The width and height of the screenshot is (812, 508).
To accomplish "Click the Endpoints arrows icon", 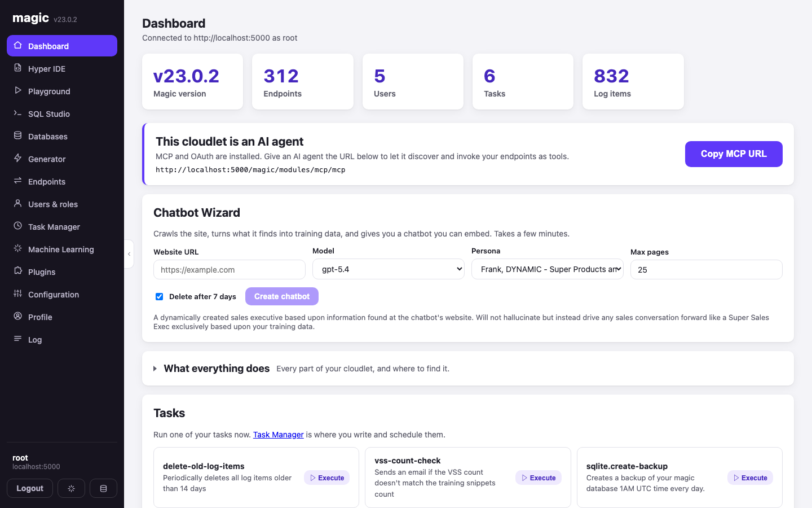I will pos(18,181).
